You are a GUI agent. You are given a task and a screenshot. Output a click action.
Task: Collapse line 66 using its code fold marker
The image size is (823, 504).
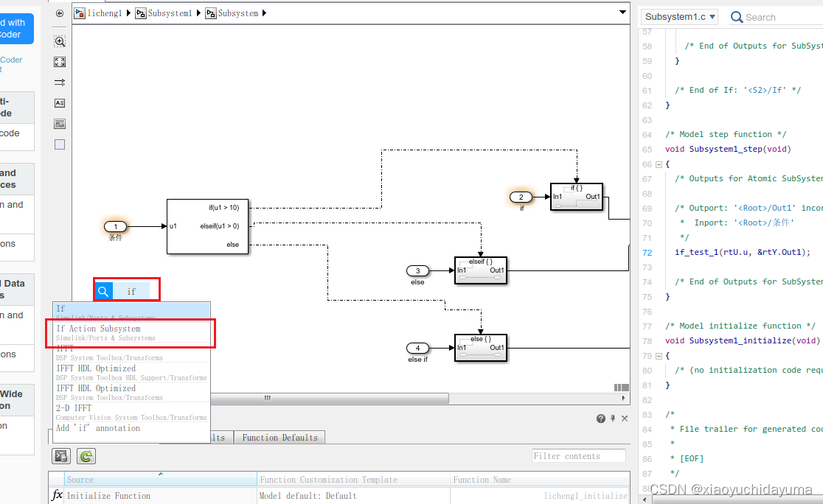click(659, 164)
